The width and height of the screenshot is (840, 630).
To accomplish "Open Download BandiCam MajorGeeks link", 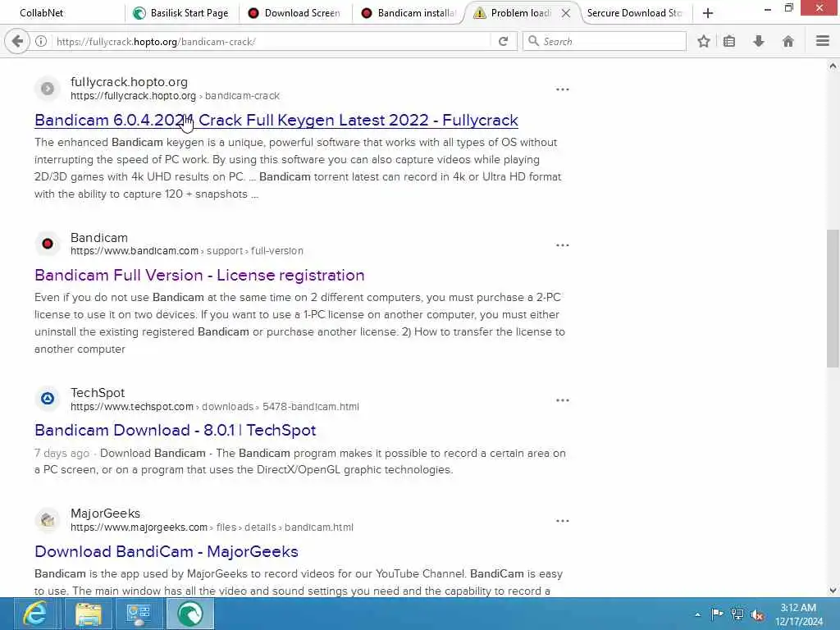I will pos(166,551).
